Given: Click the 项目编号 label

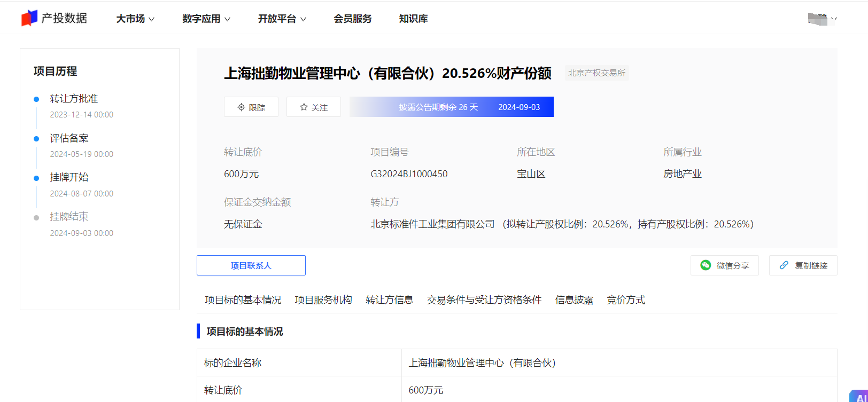Looking at the screenshot, I should point(390,152).
